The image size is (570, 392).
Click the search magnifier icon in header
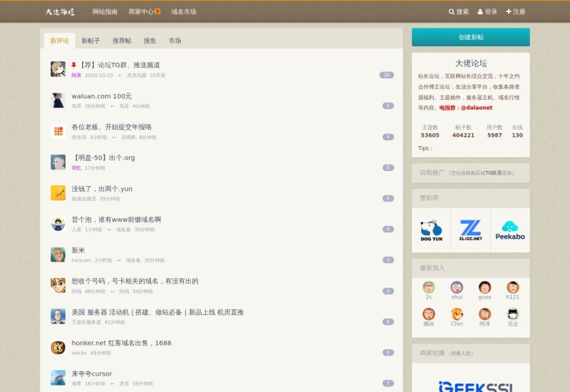click(452, 12)
